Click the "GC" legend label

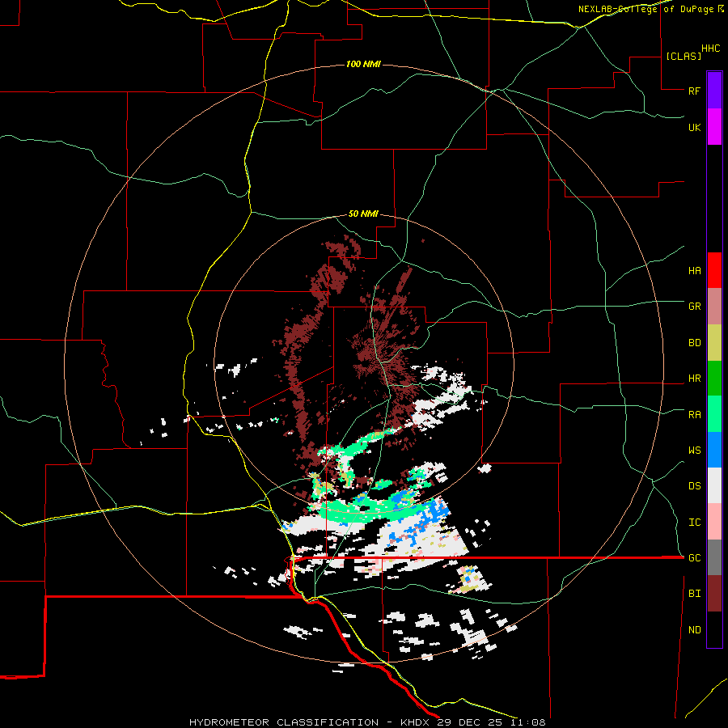(694, 558)
